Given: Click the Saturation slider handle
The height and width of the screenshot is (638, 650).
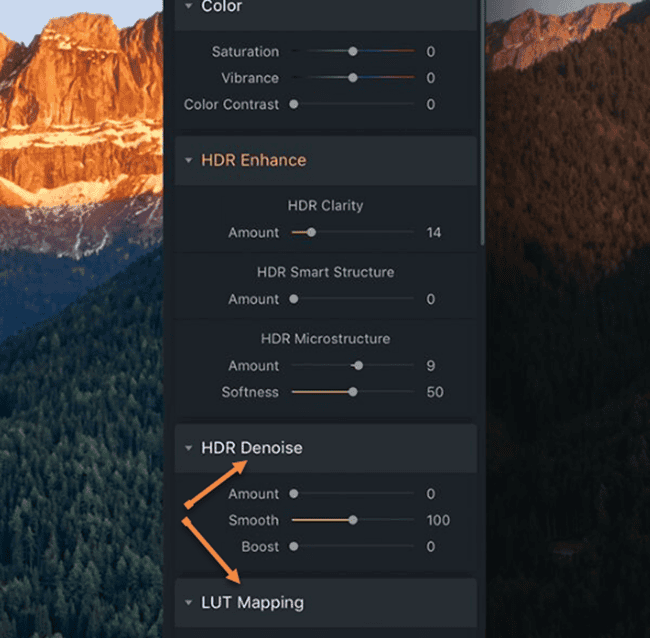Looking at the screenshot, I should tap(353, 51).
